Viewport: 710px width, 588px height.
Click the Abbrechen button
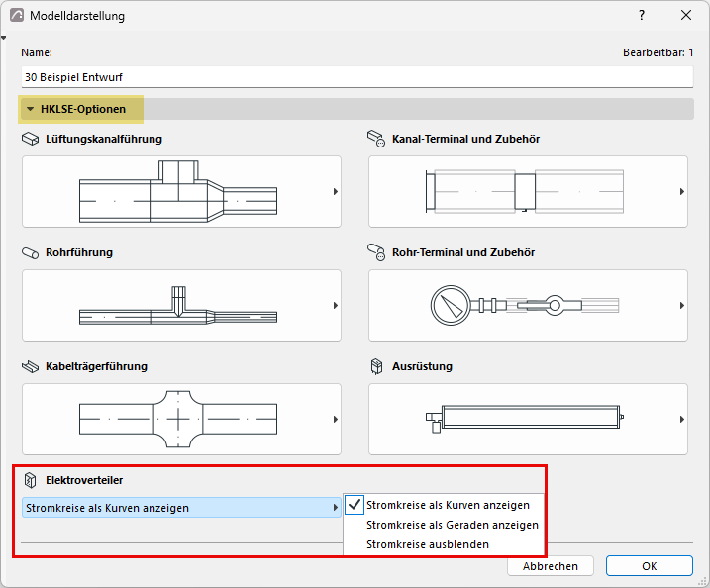point(551,566)
